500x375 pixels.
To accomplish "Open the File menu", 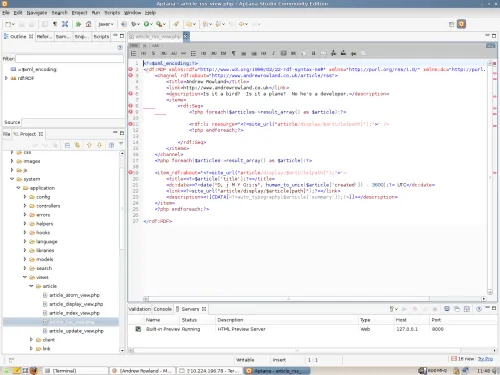I will click(x=6, y=13).
